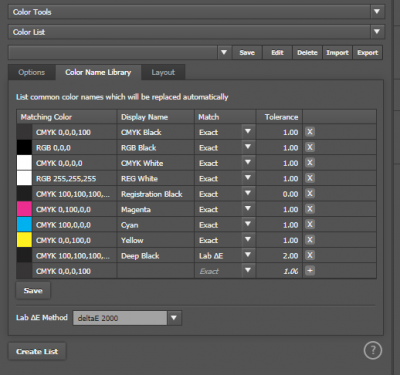Click the magenta color swatch
This screenshot has height=375, width=400.
[24, 209]
